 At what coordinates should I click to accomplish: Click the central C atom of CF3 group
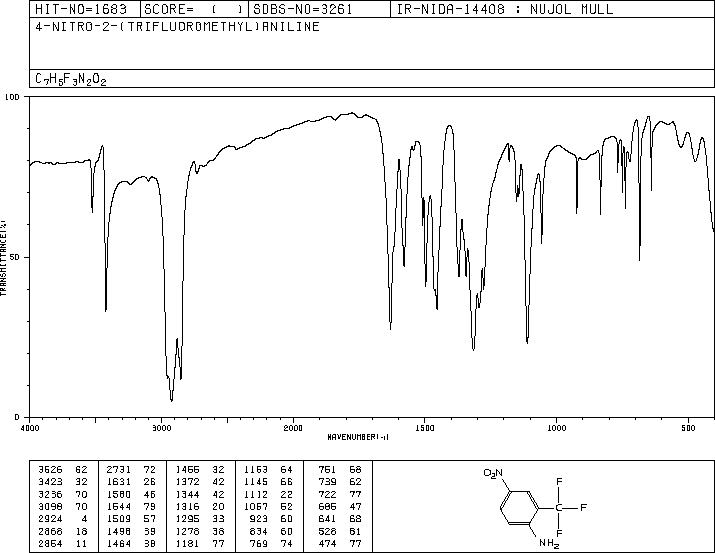click(559, 507)
